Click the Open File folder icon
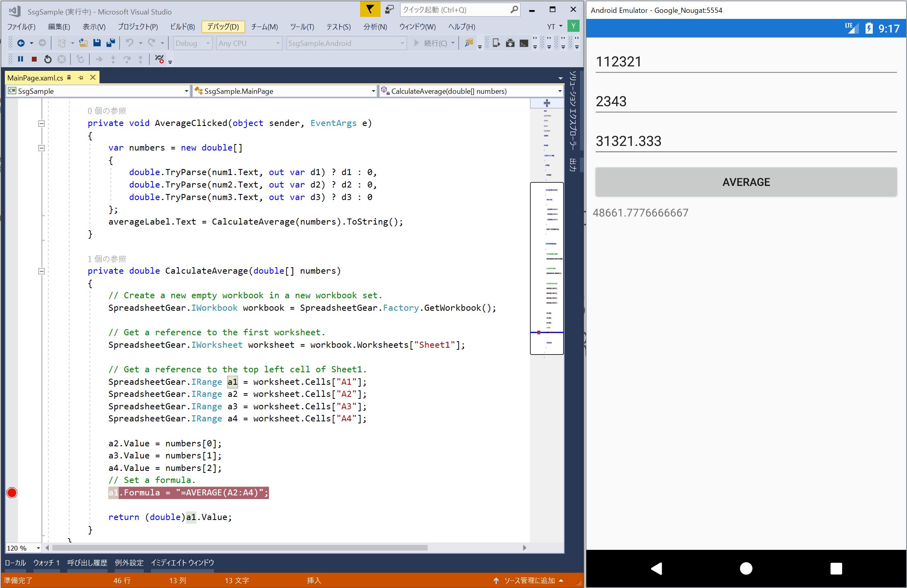Screen dimensions: 907x588 coord(83,43)
